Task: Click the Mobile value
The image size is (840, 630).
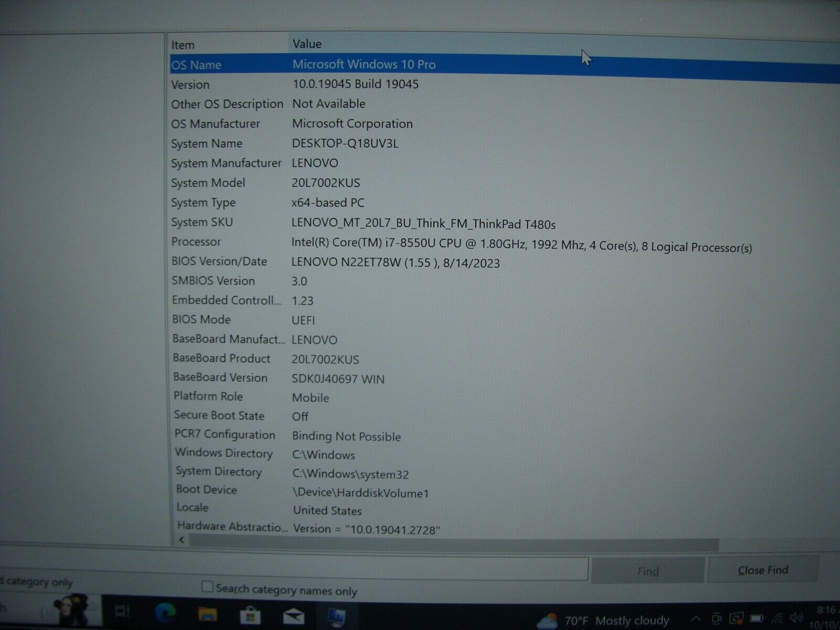Action: tap(310, 398)
